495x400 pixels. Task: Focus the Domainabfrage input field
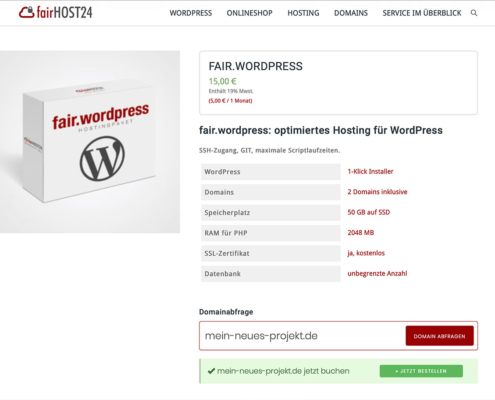(x=302, y=336)
